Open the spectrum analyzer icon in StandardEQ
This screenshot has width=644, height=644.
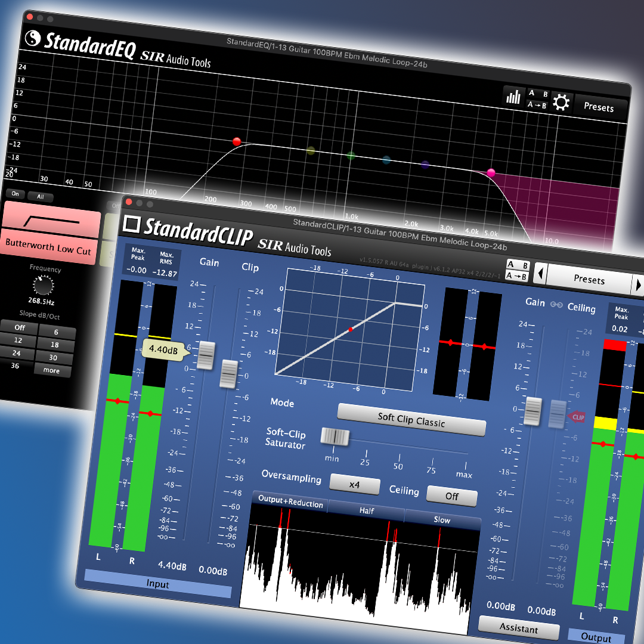513,97
